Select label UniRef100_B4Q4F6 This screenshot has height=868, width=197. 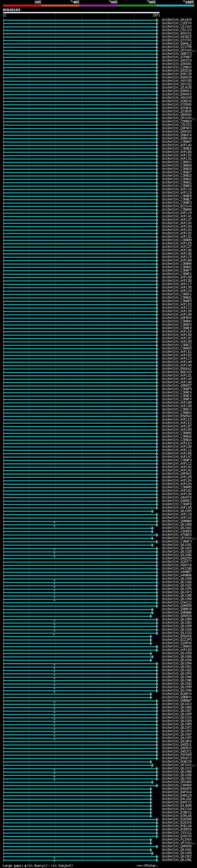click(x=177, y=789)
